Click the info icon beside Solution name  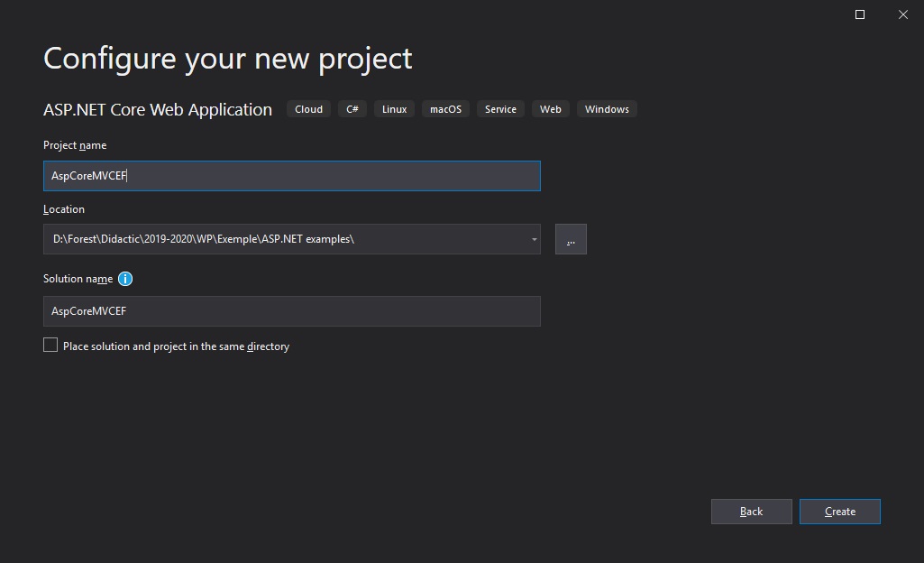pos(125,279)
